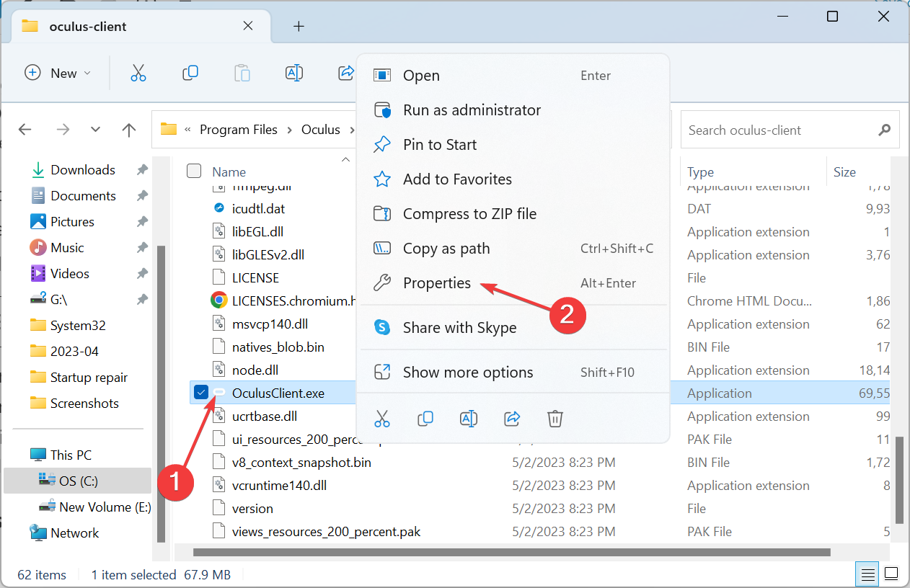Click the Cut icon in toolbar
The height and width of the screenshot is (588, 910).
coord(138,73)
